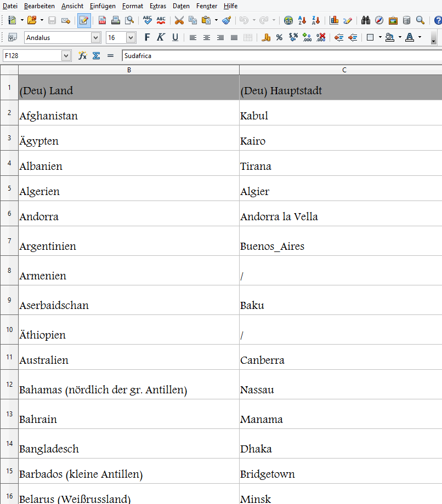
Task: Toggle Underline U formatting
Action: 175,37
